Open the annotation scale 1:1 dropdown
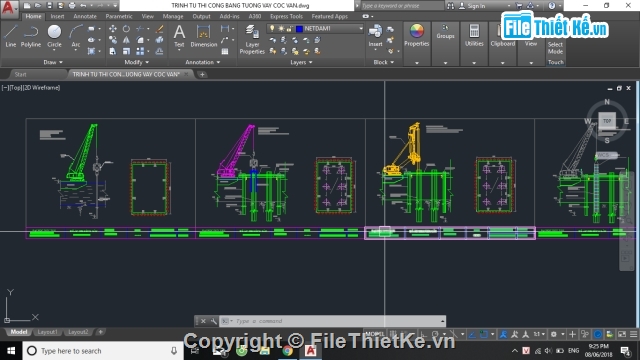 click(539, 334)
